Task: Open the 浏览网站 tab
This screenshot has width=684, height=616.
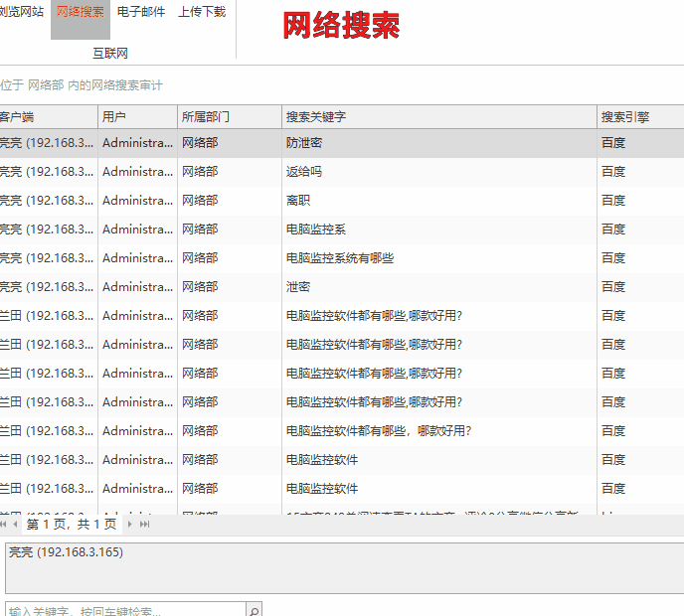Action: click(22, 12)
